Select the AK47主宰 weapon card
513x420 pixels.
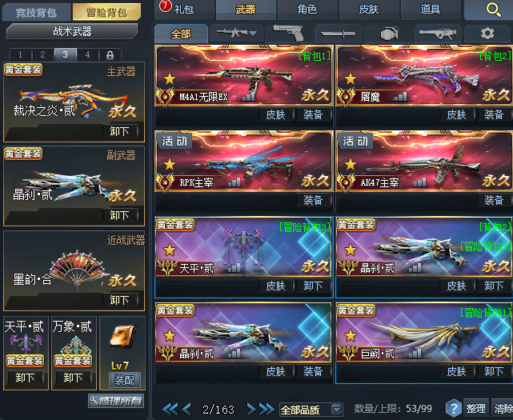(x=424, y=162)
